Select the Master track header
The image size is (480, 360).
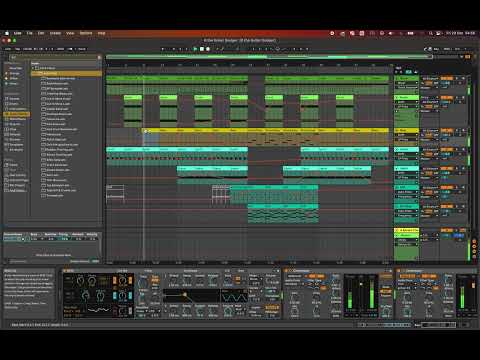[x=408, y=235]
